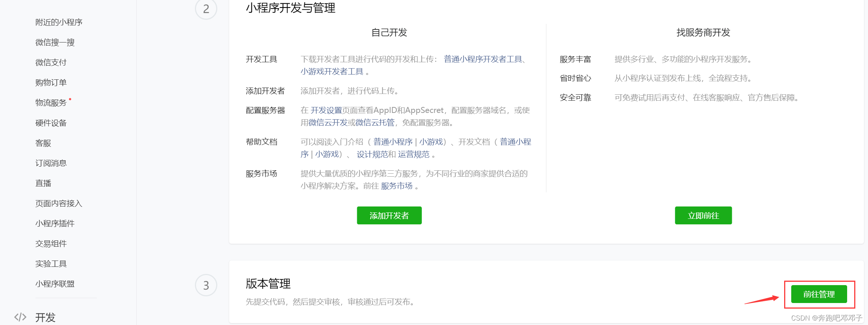868x325 pixels.
Task: Open 页面内容接入 sidebar item
Action: (59, 203)
